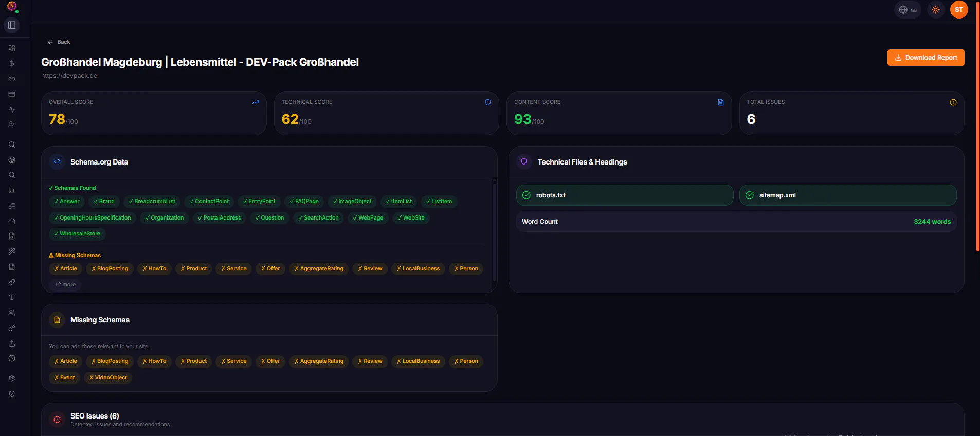The image size is (980, 436).
Task: Select the Brand schema chip
Action: 104,202
